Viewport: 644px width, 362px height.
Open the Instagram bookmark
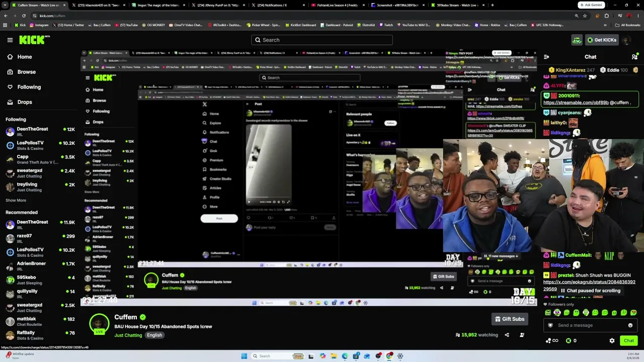coord(39,25)
